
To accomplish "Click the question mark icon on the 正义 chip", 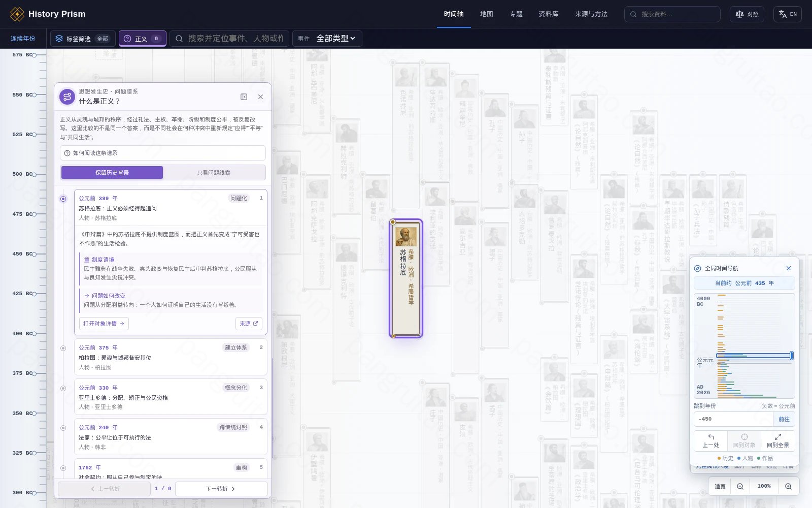I will [x=127, y=39].
